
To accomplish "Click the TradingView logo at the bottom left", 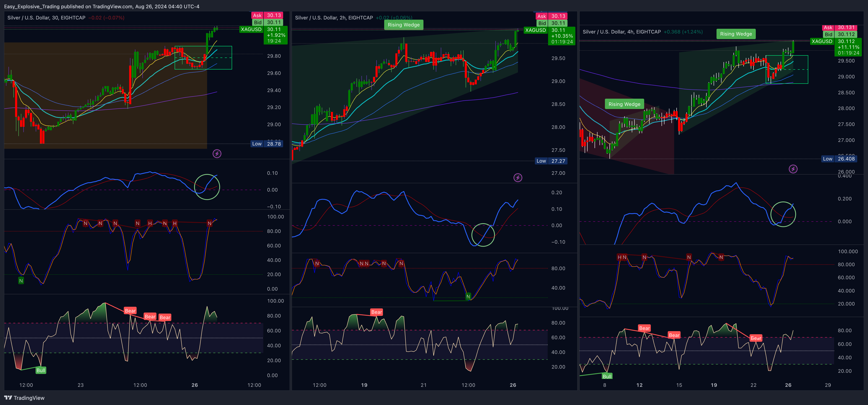I will (24, 398).
